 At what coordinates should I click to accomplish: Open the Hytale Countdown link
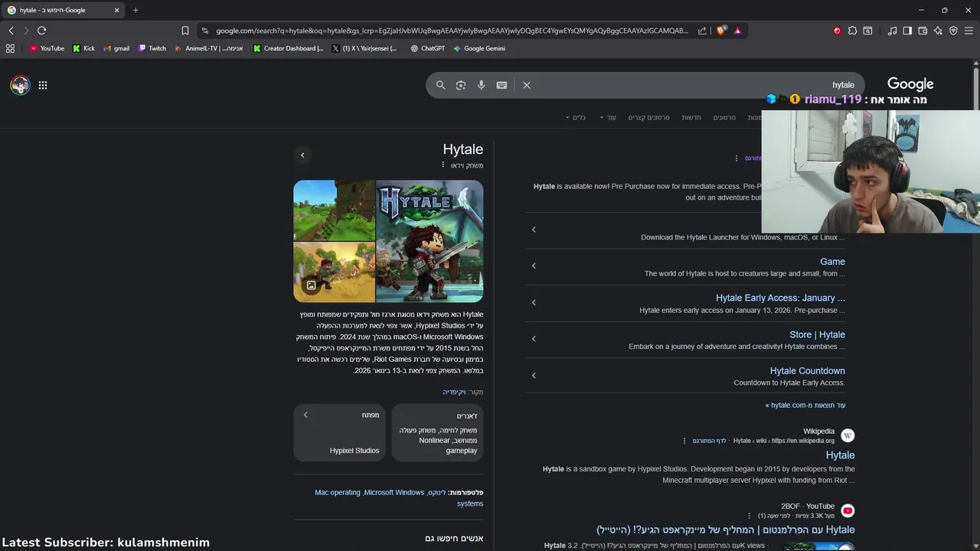(807, 371)
